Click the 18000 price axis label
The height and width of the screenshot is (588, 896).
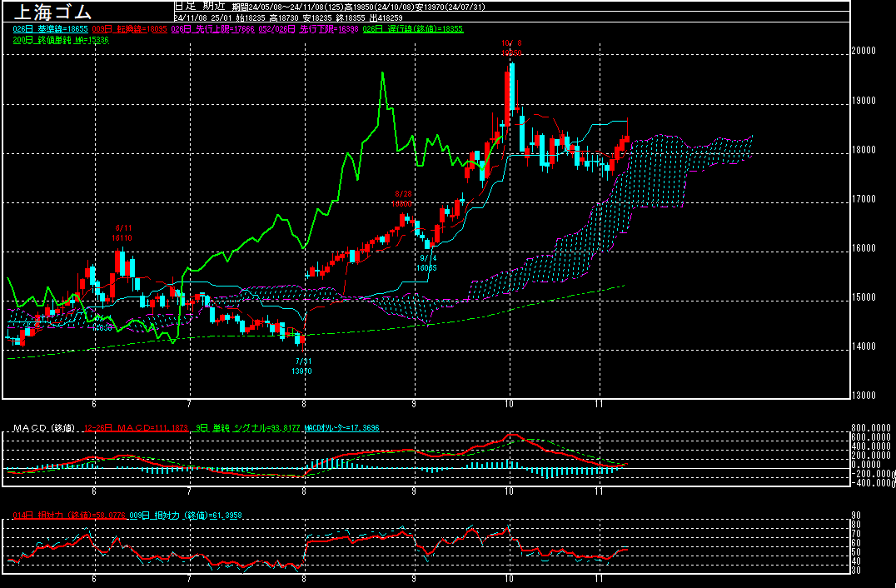point(864,150)
